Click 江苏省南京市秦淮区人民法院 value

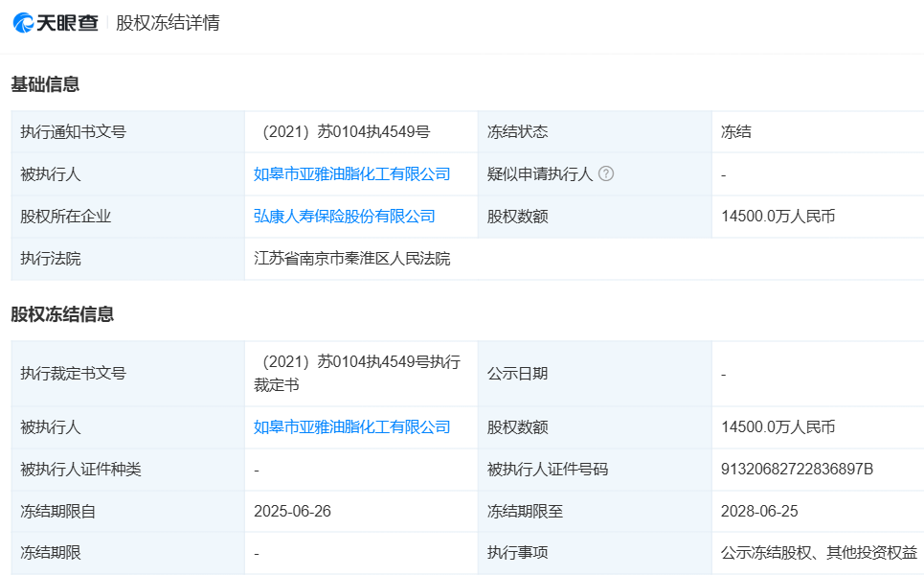coord(351,259)
